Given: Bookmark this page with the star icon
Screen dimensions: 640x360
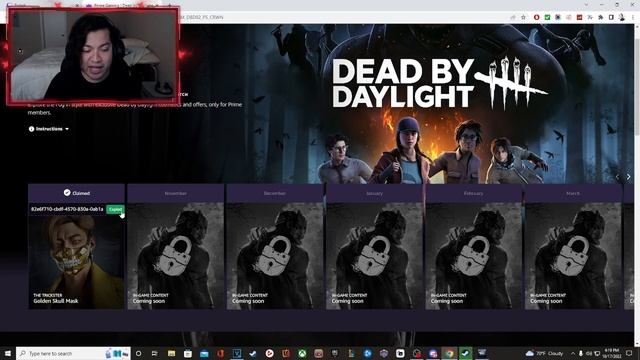Looking at the screenshot, I should point(523,17).
